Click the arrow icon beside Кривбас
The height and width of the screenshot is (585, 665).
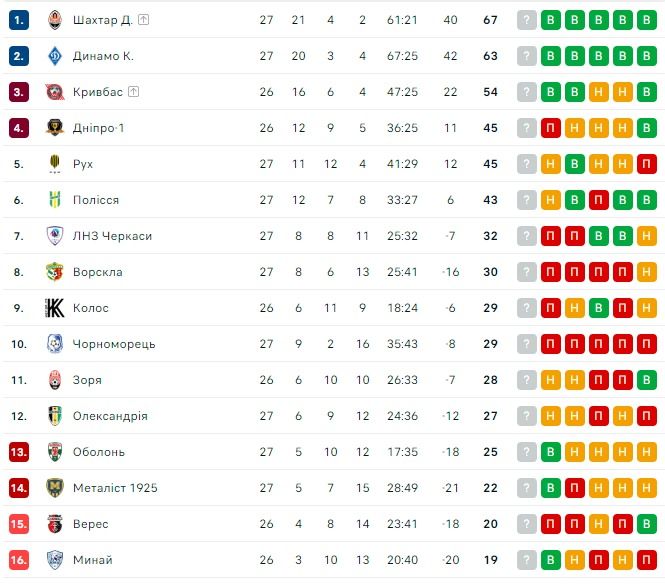point(134,92)
